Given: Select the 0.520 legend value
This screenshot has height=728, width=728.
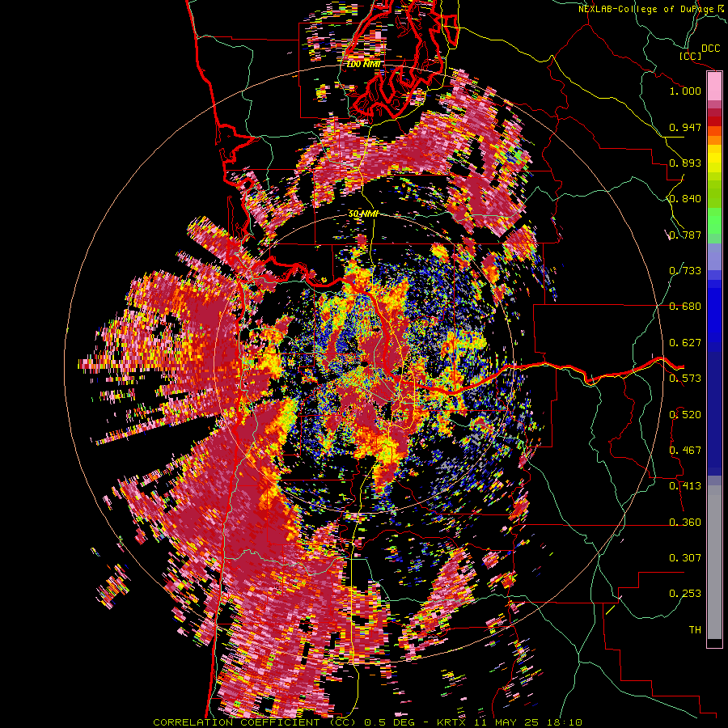Looking at the screenshot, I should coord(685,415).
